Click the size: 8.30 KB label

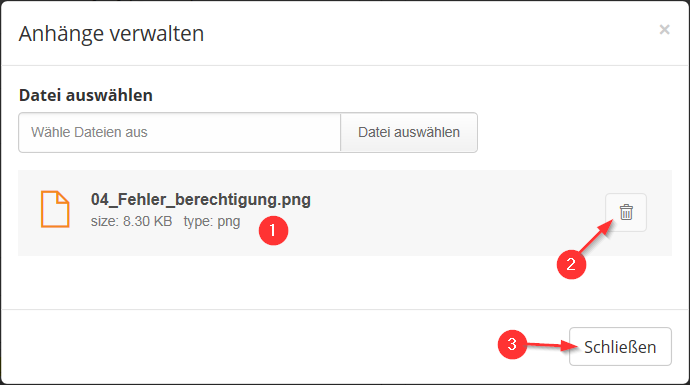coord(131,221)
